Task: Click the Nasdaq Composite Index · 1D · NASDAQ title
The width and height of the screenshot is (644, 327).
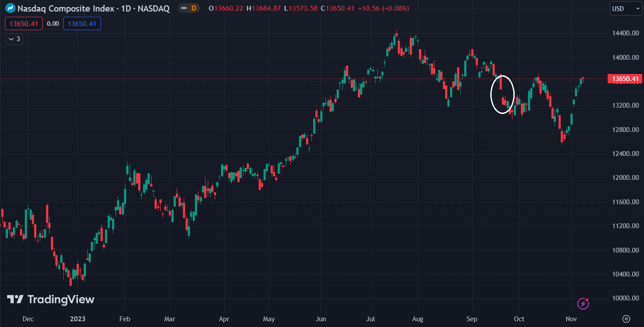Action: [93, 8]
